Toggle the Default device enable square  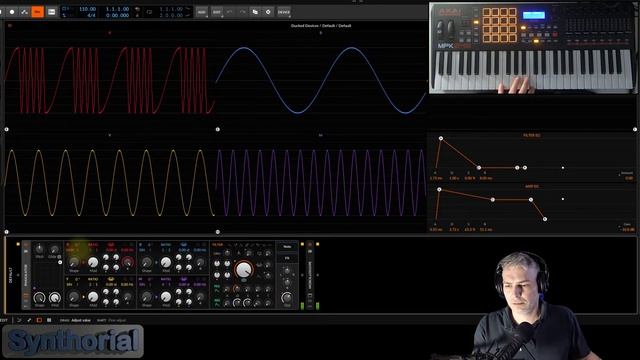point(18,244)
